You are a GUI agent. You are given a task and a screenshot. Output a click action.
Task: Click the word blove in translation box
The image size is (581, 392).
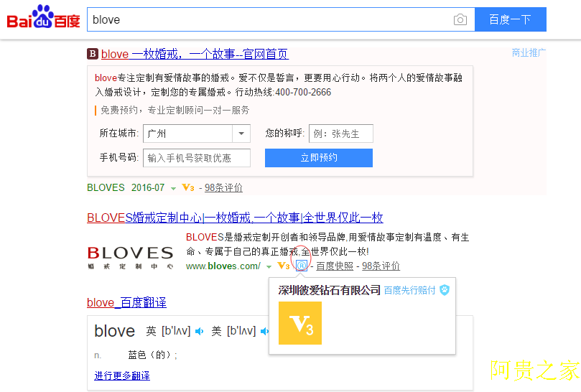click(114, 331)
